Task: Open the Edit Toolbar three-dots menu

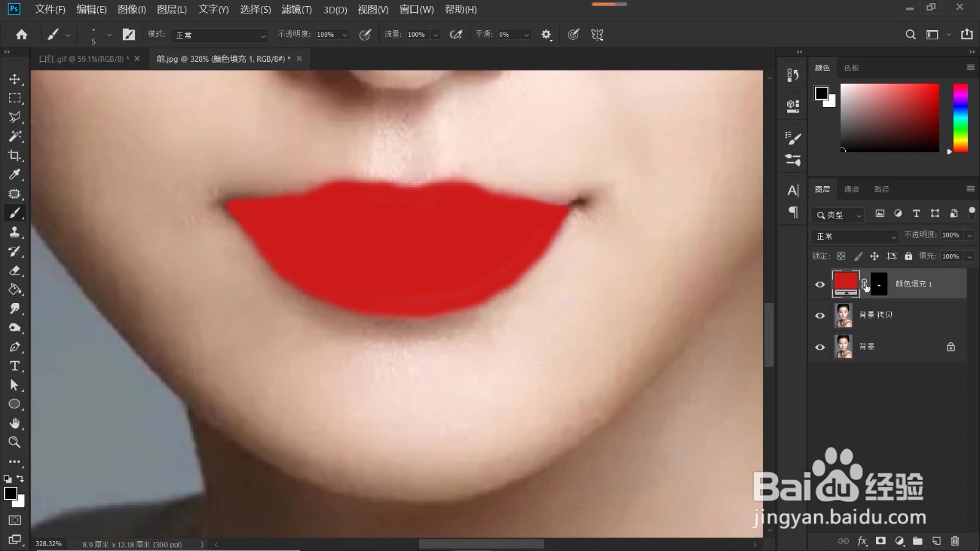Action: click(x=15, y=462)
